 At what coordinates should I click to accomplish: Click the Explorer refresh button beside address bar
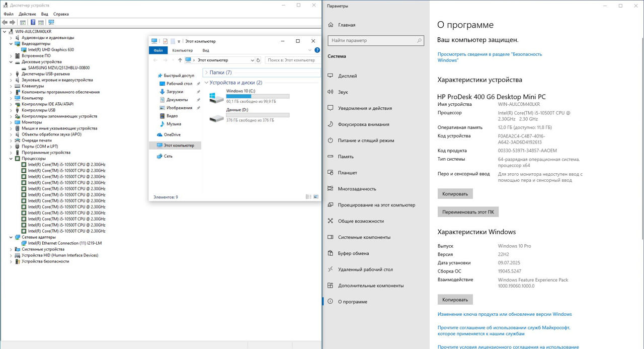tap(258, 60)
